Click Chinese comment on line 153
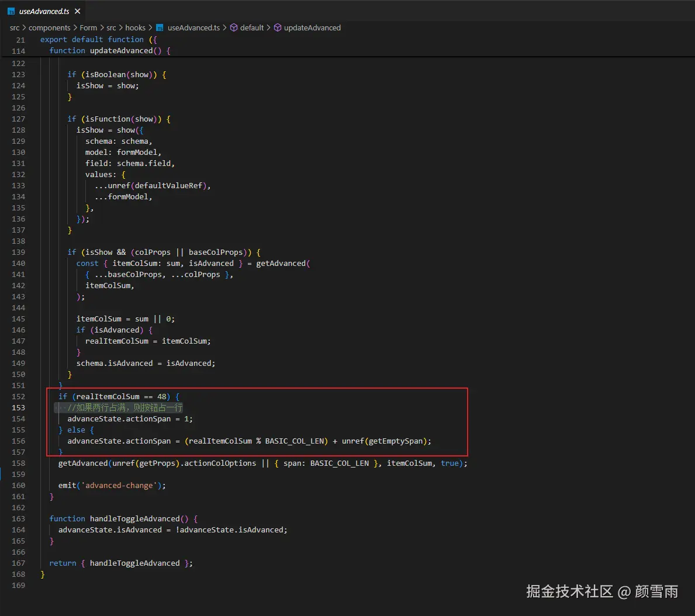The width and height of the screenshot is (695, 616). (x=125, y=408)
